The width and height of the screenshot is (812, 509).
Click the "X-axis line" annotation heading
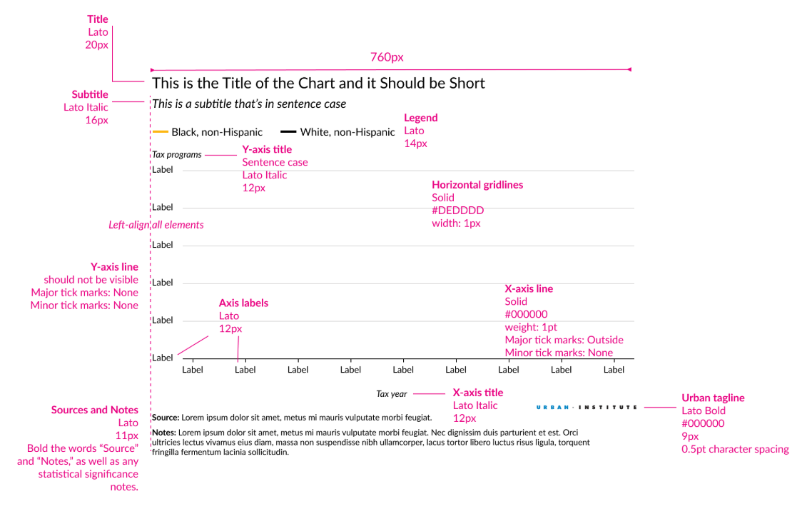(x=529, y=289)
